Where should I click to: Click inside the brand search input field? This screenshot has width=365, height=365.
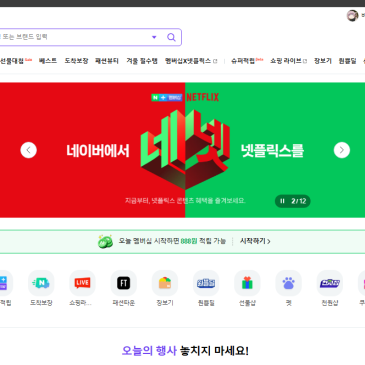(x=75, y=37)
